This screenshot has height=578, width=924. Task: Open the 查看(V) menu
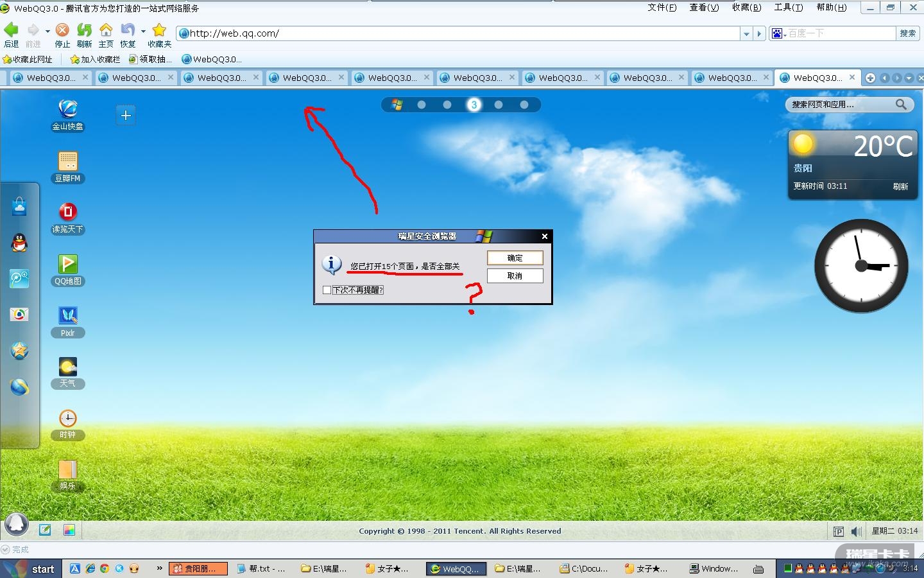(704, 8)
